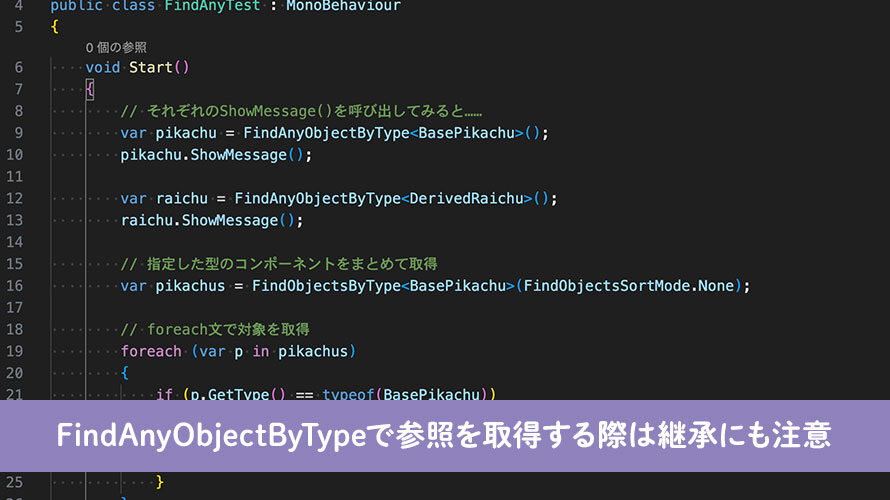Click the 'foreach' keyword on line 19
This screenshot has height=500, width=890.
click(151, 351)
